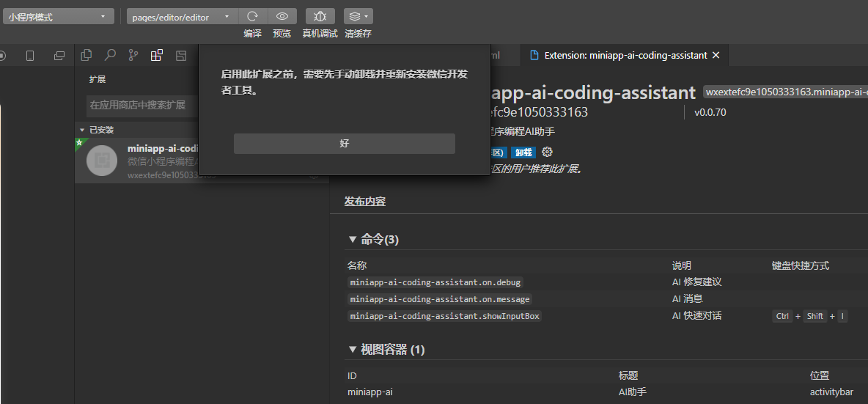This screenshot has height=404, width=868.
Task: Click the 卸载 uninstall button
Action: click(523, 153)
